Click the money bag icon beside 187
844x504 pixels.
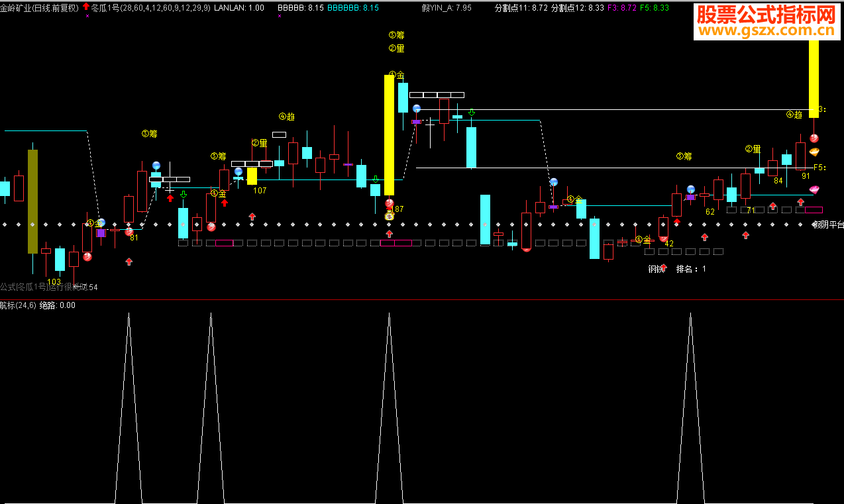pos(390,215)
